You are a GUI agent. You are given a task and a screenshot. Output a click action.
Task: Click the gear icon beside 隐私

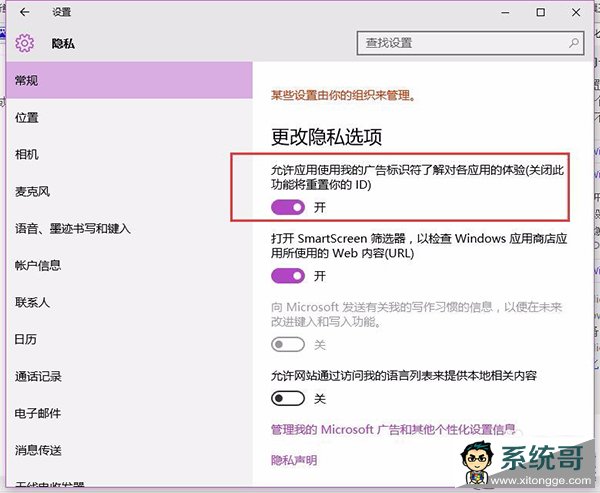click(25, 44)
